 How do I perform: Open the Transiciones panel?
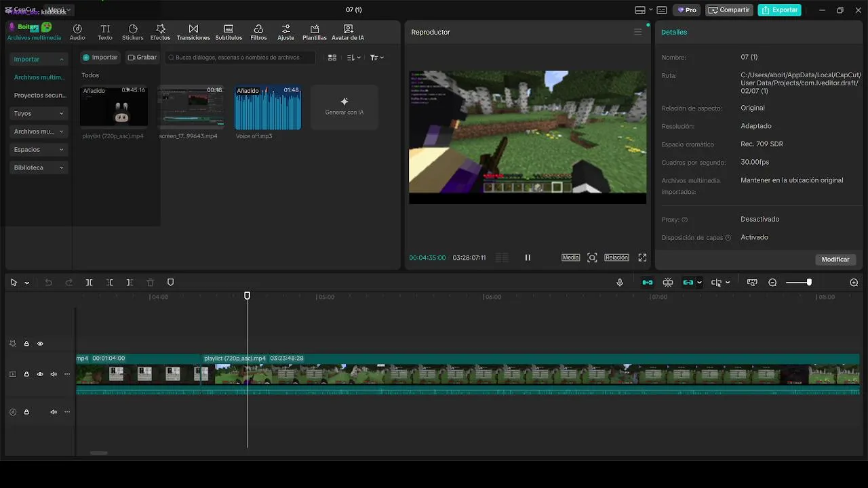click(x=193, y=33)
